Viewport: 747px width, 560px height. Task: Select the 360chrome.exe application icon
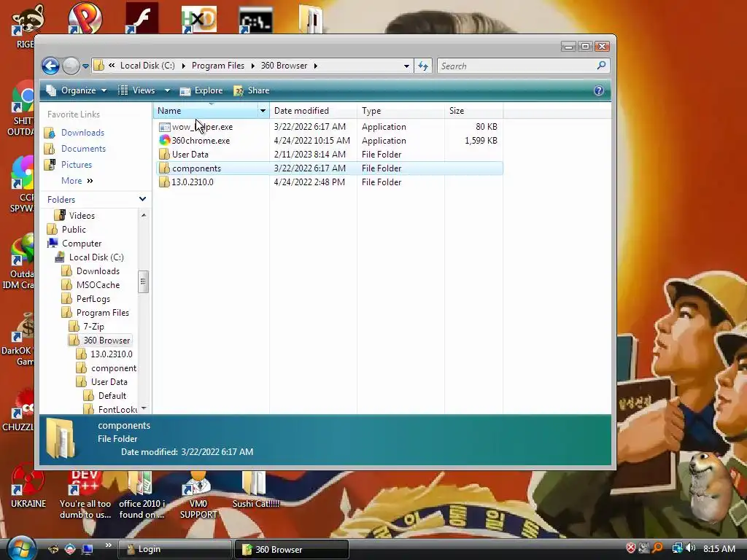[x=165, y=141]
